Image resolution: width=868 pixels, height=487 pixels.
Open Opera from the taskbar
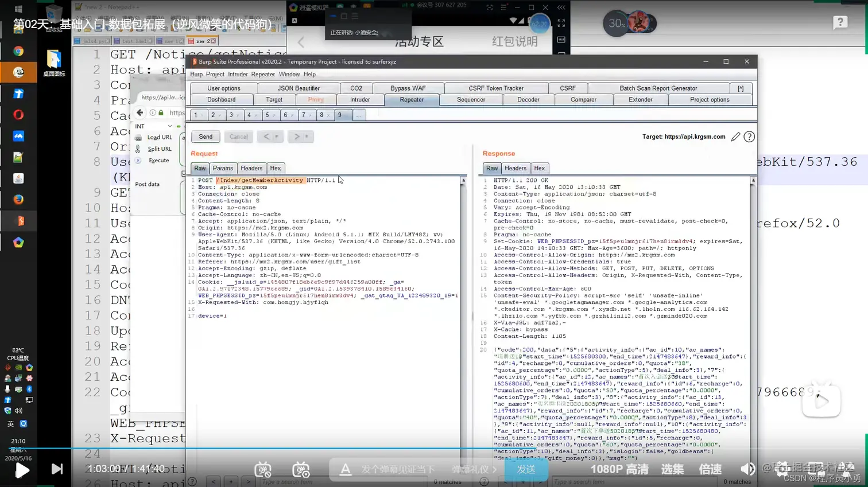click(18, 115)
